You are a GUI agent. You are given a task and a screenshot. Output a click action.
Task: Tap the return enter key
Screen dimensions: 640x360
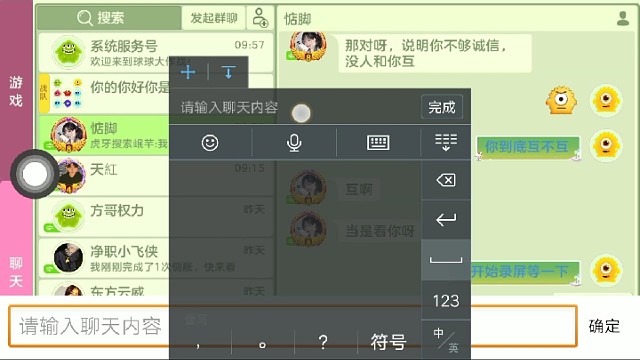click(x=446, y=220)
